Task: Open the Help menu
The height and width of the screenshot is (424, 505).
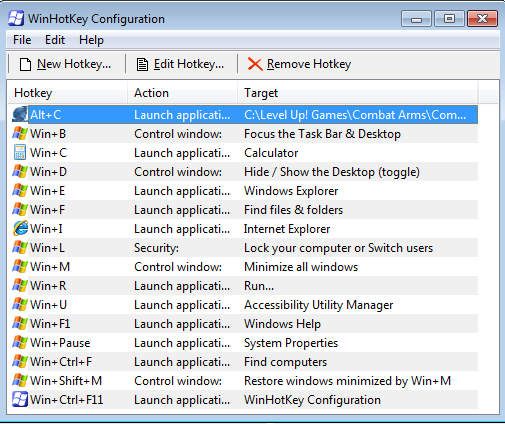Action: coord(91,40)
